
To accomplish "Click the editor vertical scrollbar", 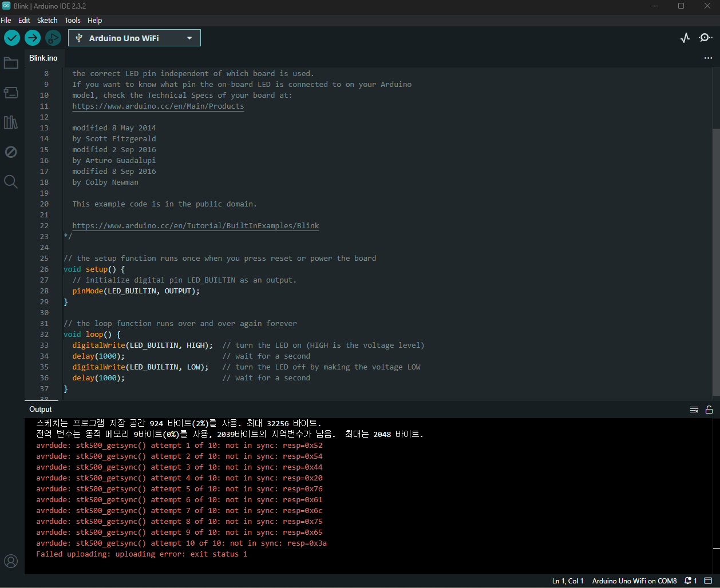I will 716,257.
